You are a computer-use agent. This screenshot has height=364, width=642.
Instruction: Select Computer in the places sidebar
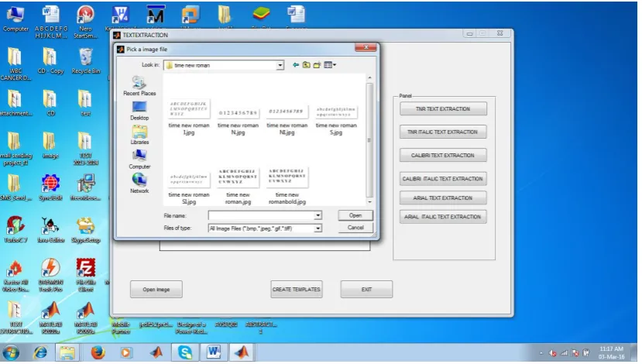pos(139,160)
